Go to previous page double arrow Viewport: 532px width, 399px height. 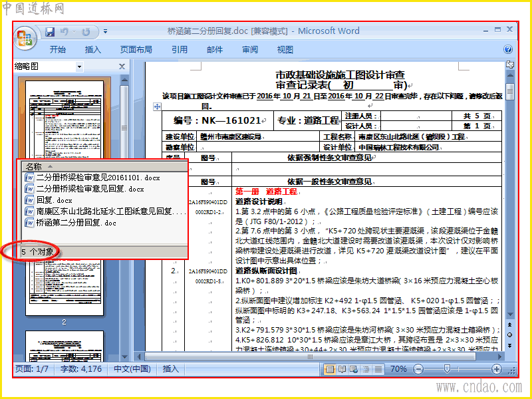tap(510, 325)
